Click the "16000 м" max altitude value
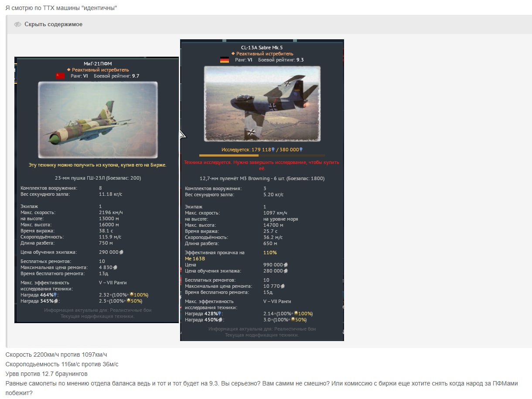The image size is (532, 399). (x=109, y=225)
